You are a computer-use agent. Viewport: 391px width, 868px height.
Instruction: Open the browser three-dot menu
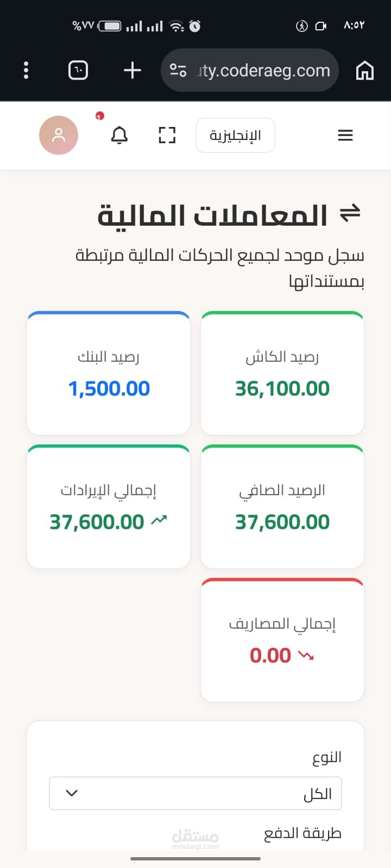tap(26, 71)
